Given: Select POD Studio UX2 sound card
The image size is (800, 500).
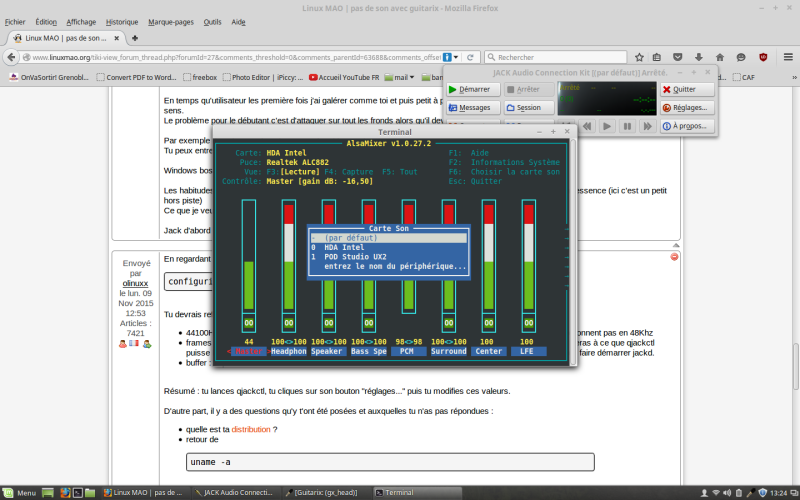Looking at the screenshot, I should [389, 257].
